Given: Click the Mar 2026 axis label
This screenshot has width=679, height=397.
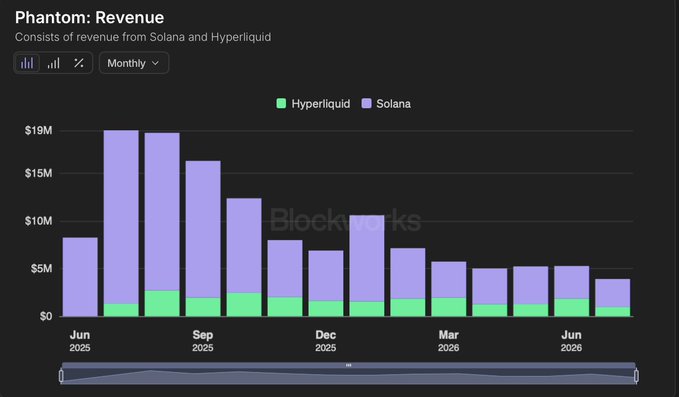Looking at the screenshot, I should (x=449, y=341).
